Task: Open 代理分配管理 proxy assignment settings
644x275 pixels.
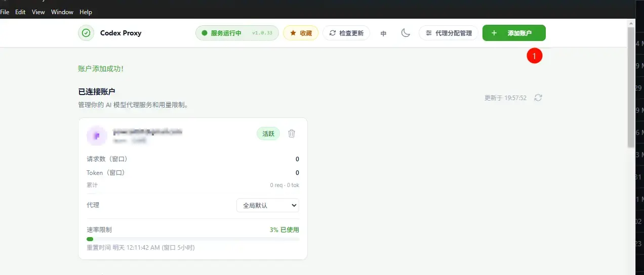Action: [449, 33]
